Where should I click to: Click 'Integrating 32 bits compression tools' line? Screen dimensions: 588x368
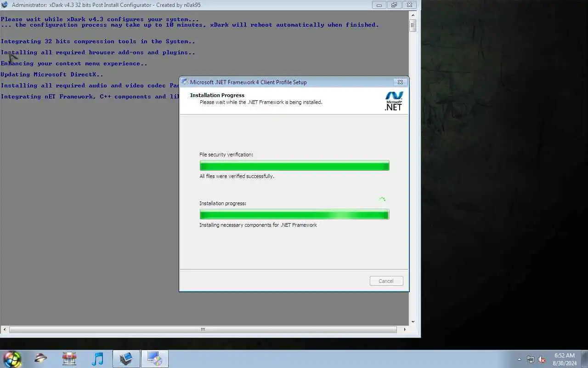pos(98,41)
